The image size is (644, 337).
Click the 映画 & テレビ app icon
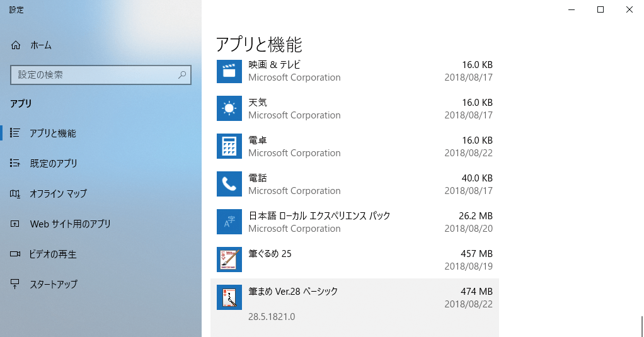229,71
